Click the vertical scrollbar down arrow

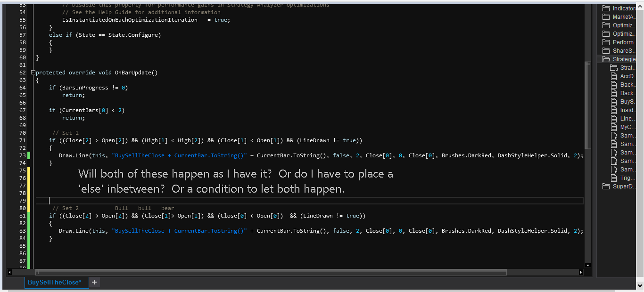pos(587,265)
